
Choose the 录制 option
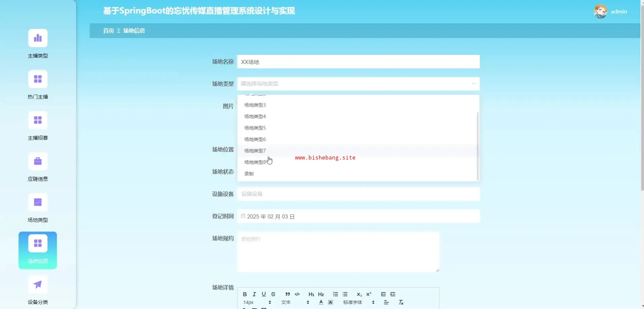[357, 174]
